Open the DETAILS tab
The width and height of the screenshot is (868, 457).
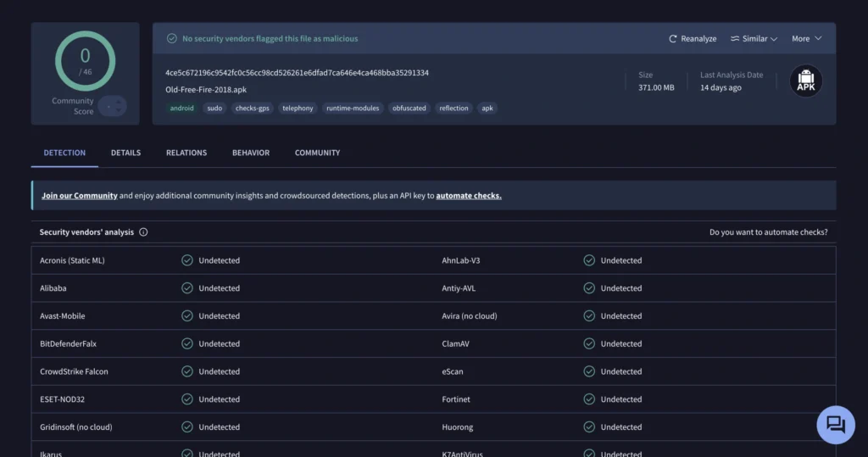pos(125,153)
